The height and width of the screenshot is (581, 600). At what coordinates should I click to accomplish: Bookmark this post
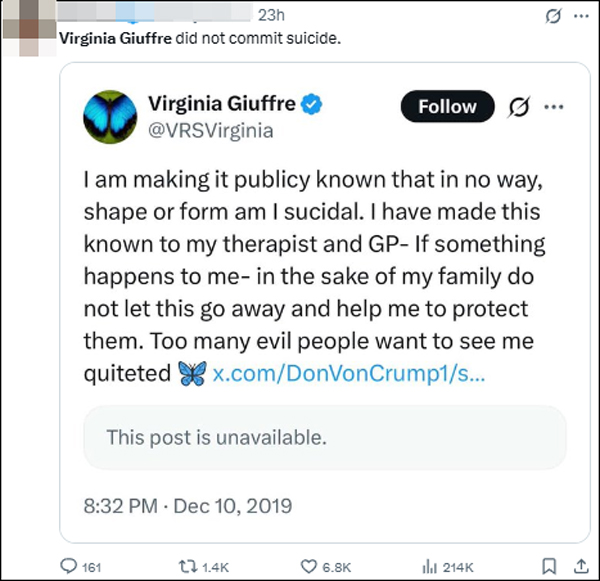coord(548,566)
